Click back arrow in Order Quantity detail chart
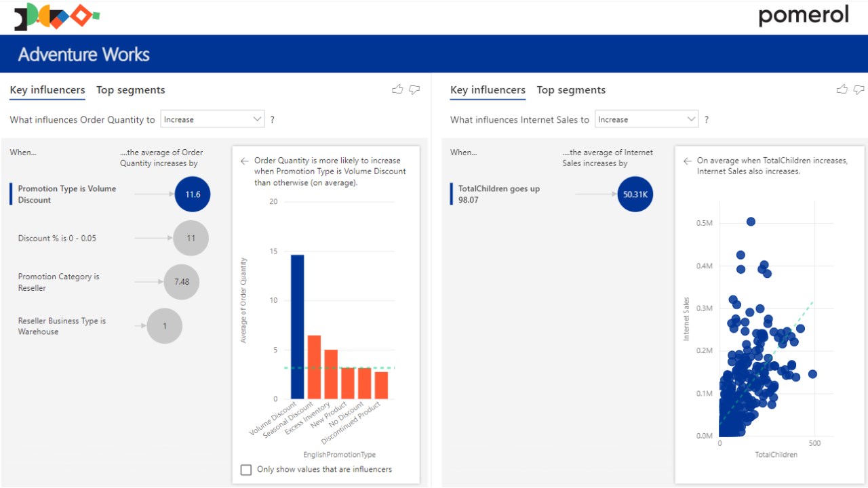This screenshot has height=488, width=868. (x=244, y=161)
